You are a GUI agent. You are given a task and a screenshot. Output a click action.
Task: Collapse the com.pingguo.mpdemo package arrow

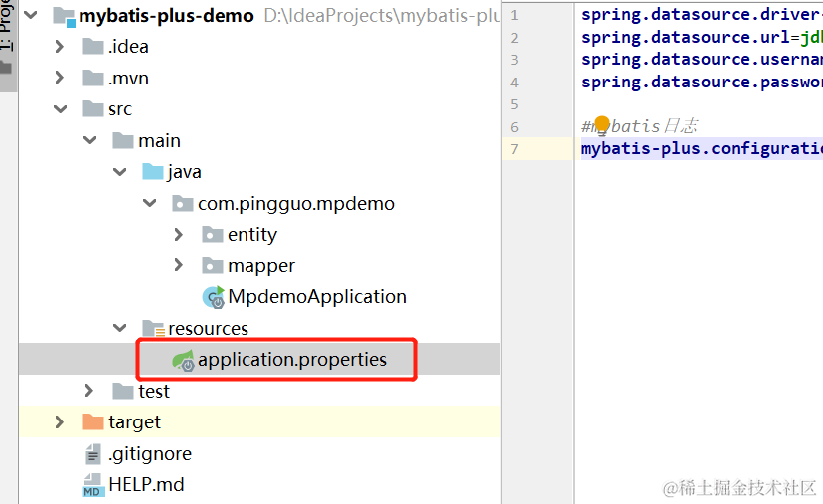pos(150,203)
